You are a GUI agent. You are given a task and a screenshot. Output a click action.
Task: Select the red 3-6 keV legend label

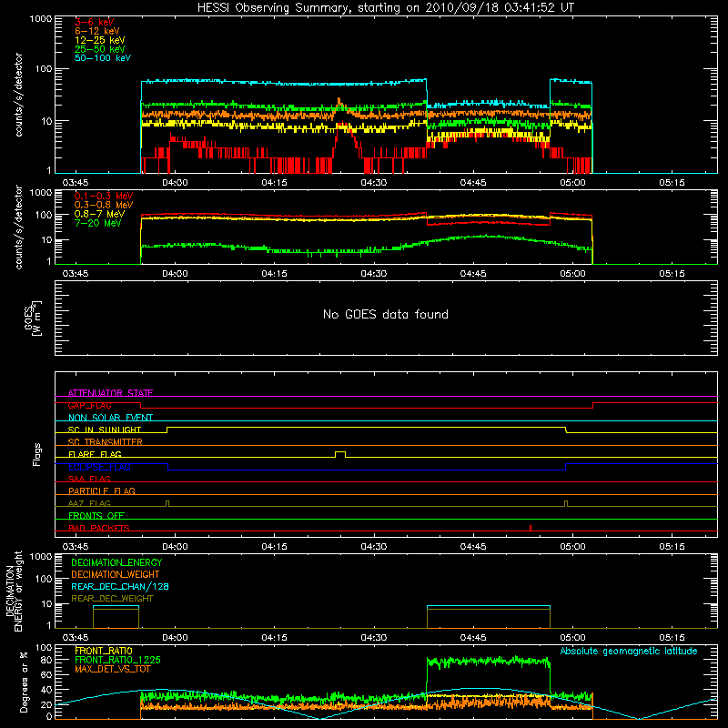pyautogui.click(x=95, y=22)
